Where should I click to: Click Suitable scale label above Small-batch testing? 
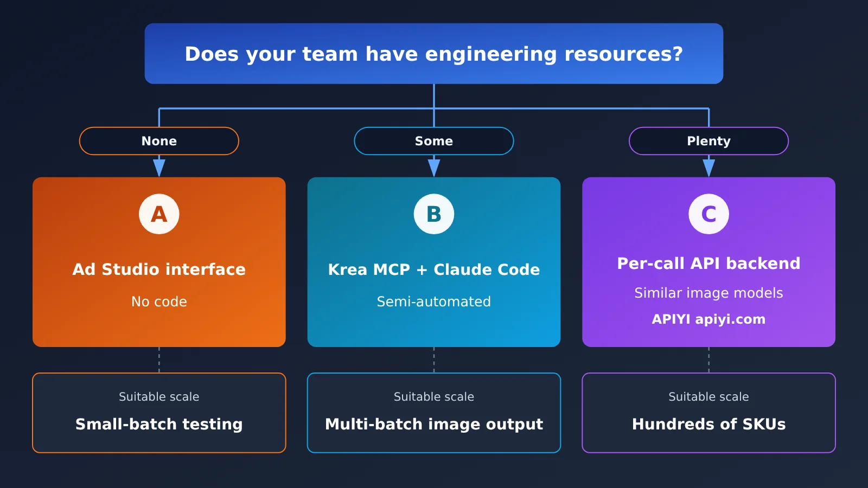tap(159, 397)
